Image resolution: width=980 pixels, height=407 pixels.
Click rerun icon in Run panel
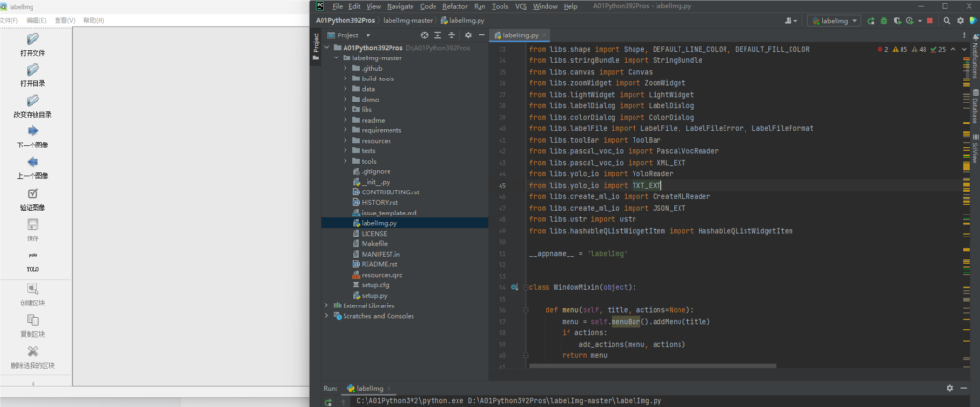[328, 402]
